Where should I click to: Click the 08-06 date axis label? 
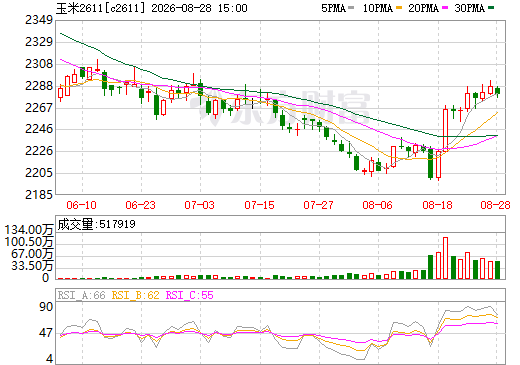click(377, 205)
